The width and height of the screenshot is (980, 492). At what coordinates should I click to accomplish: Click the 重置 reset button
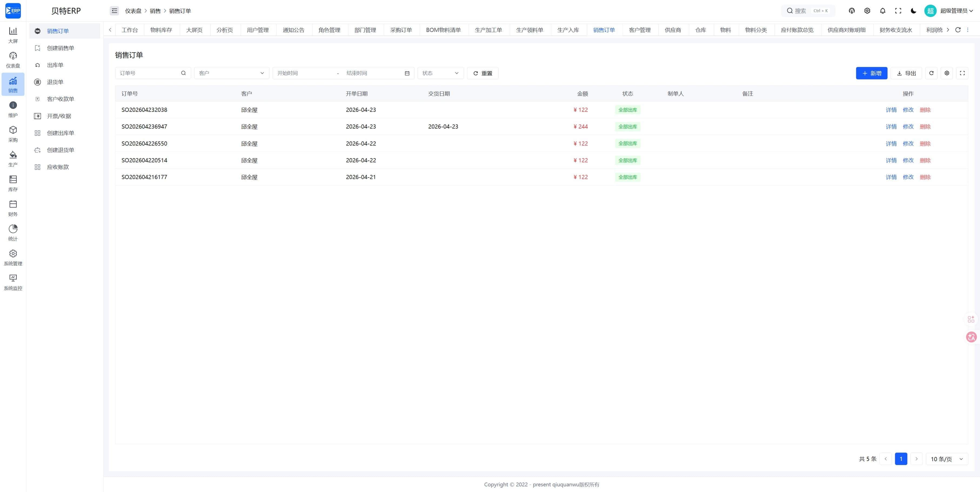483,73
